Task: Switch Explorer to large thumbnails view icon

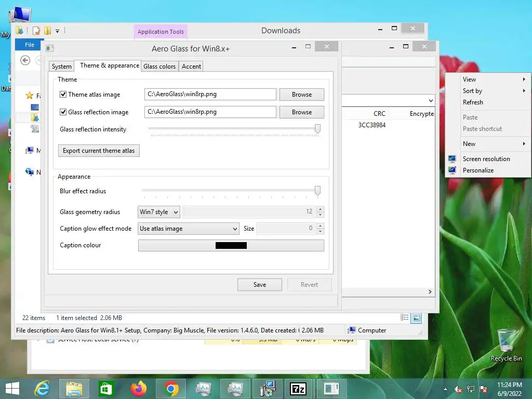Action: tap(416, 318)
